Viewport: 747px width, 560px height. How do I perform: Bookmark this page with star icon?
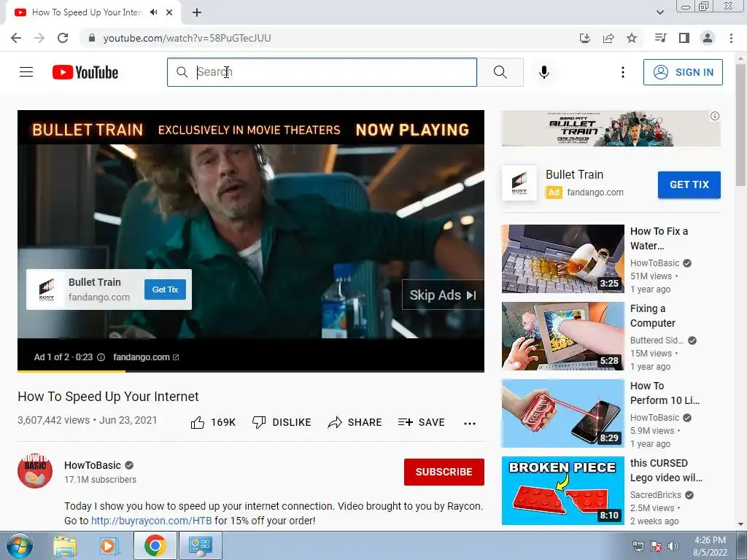click(632, 38)
